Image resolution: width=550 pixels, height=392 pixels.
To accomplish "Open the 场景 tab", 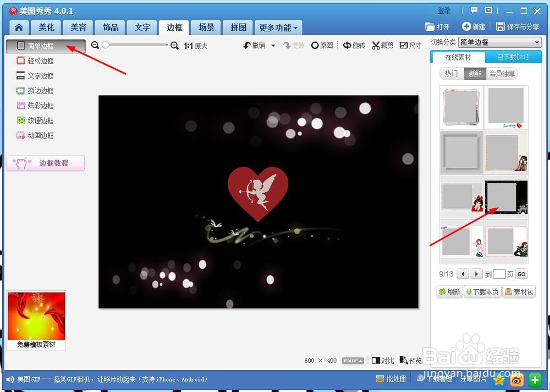I will [x=206, y=27].
